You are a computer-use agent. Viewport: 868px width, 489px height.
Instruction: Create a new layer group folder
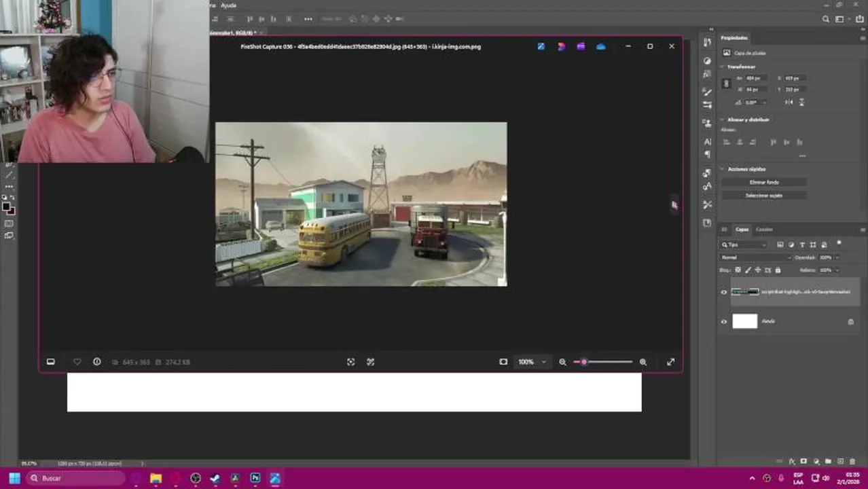pyautogui.click(x=828, y=461)
